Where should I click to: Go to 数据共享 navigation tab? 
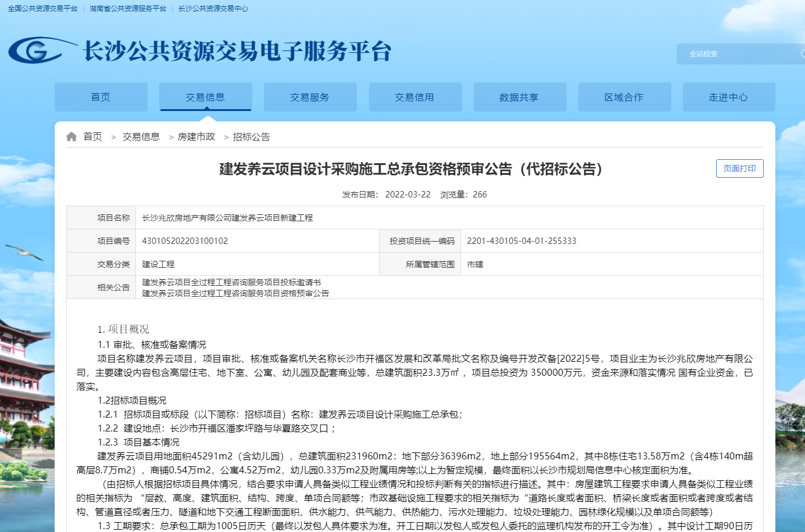pyautogui.click(x=519, y=97)
